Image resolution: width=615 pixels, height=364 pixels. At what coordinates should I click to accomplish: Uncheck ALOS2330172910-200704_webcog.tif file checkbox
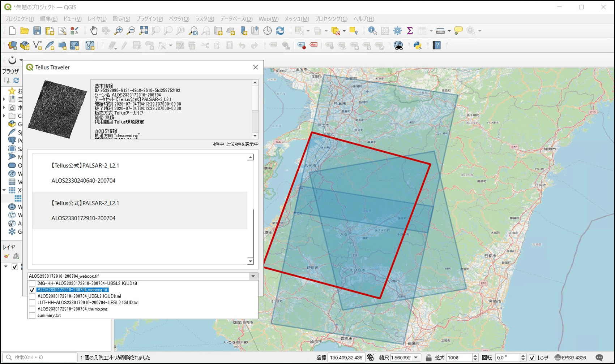pyautogui.click(x=32, y=290)
